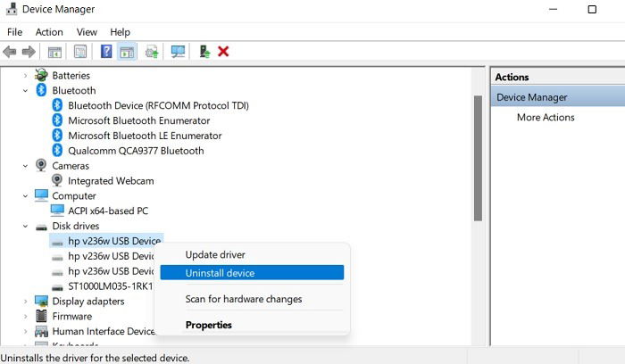The height and width of the screenshot is (364, 625).
Task: Click the Enable device green arrow icon
Action: (x=204, y=52)
